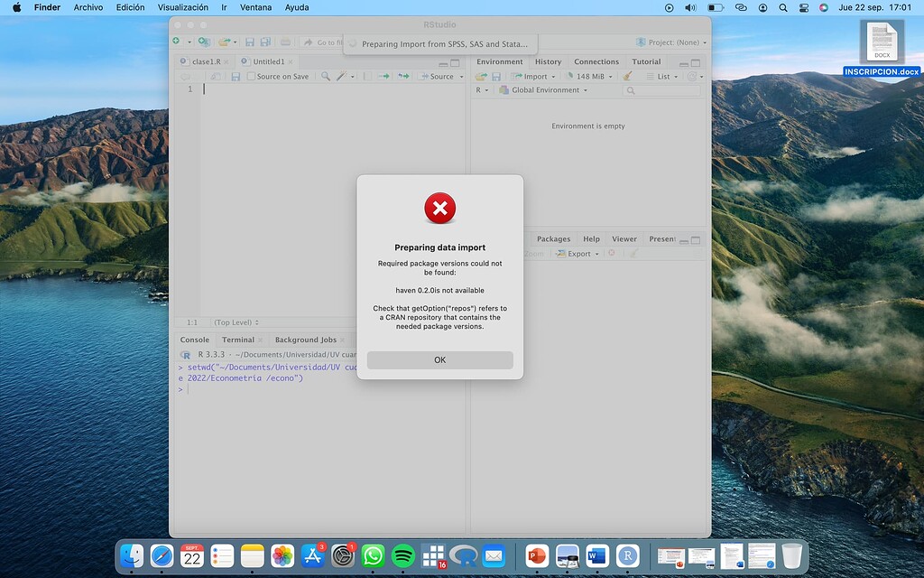Click OK in the data import error dialog
The height and width of the screenshot is (578, 924).
pos(439,359)
